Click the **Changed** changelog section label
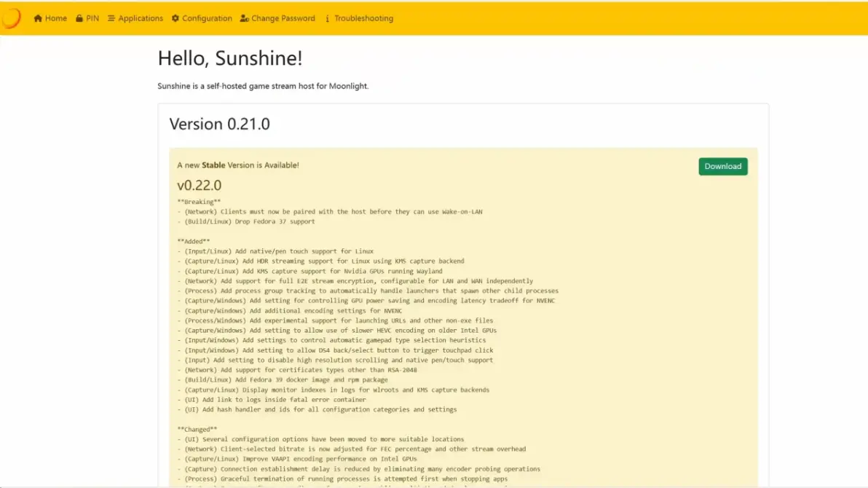 pyautogui.click(x=197, y=429)
